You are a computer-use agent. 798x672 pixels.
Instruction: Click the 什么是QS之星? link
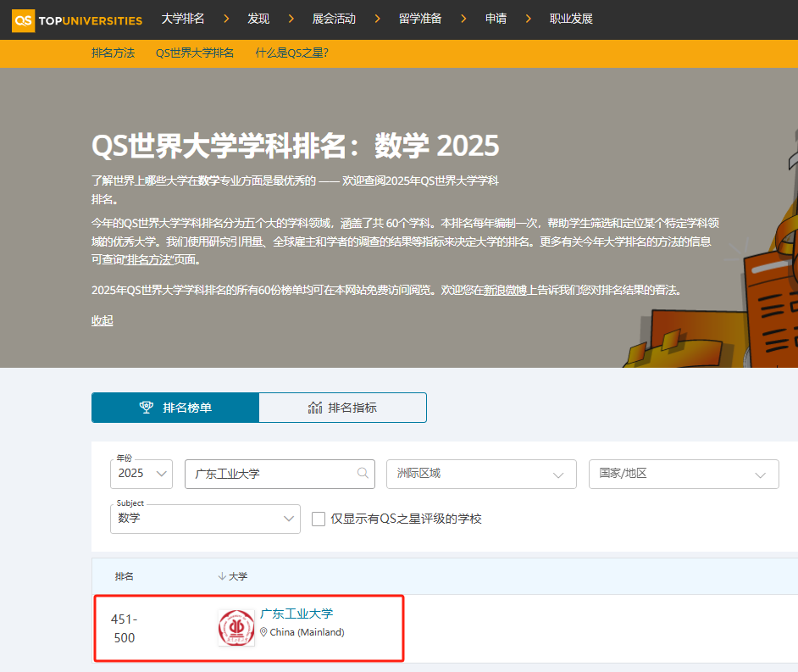(x=291, y=53)
